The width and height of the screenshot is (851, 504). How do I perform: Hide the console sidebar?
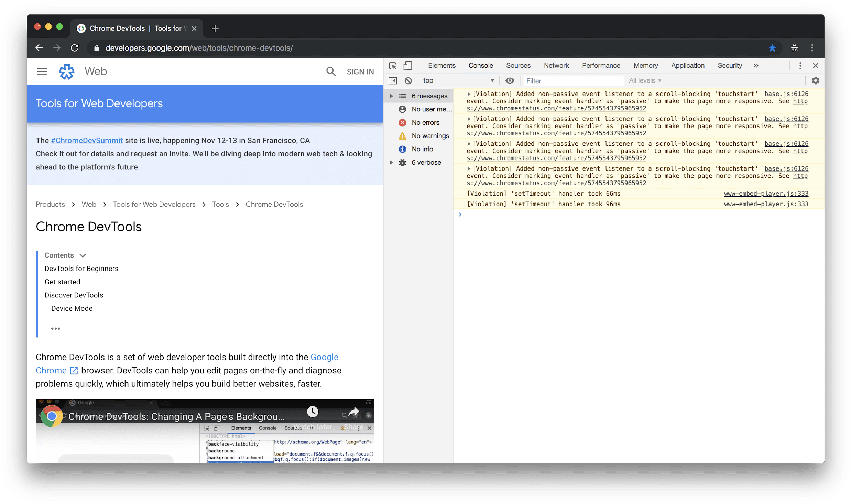(392, 80)
